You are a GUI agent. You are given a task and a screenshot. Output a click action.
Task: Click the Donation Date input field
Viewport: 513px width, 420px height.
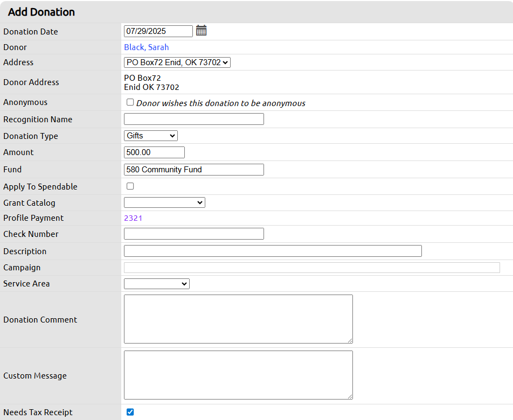click(x=158, y=31)
